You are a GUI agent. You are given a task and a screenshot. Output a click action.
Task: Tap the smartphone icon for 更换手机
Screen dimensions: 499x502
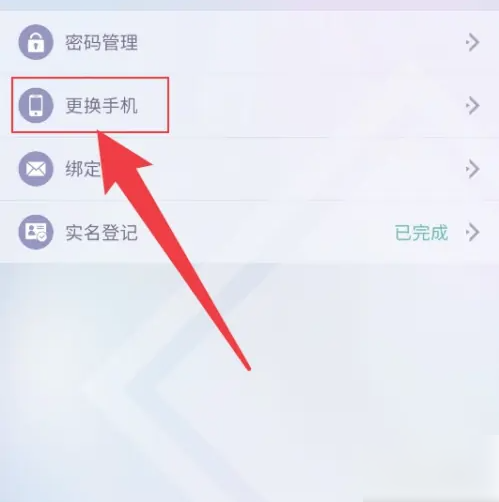click(x=36, y=105)
